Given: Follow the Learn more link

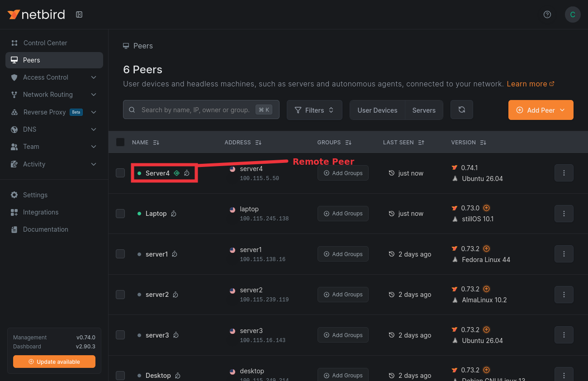Looking at the screenshot, I should click(x=531, y=84).
